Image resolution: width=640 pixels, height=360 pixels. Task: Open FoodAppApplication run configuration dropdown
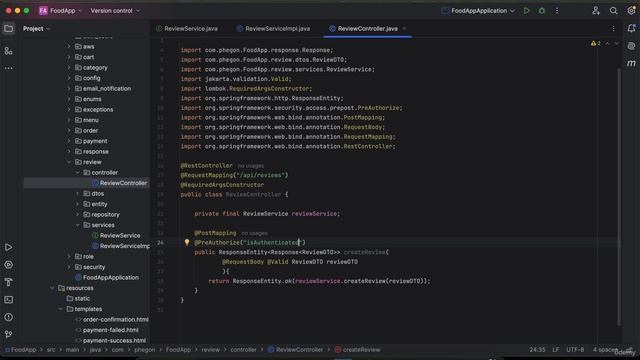coord(478,11)
